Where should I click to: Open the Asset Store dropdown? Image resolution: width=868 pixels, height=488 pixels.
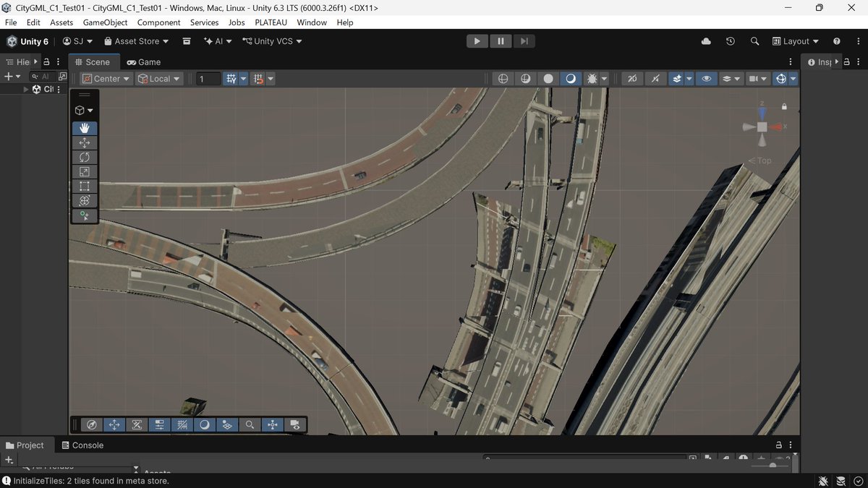coord(136,41)
